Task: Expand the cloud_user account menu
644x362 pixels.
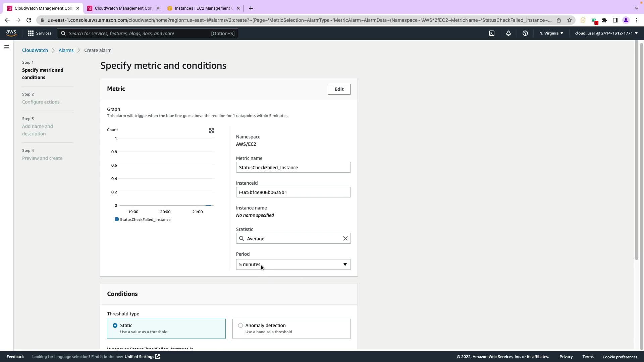Action: click(x=606, y=33)
